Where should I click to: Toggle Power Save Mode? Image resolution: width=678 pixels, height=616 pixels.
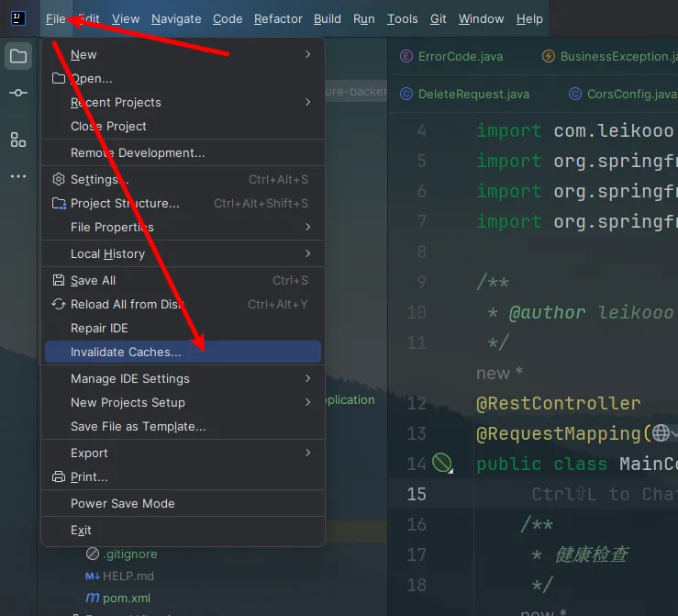122,503
